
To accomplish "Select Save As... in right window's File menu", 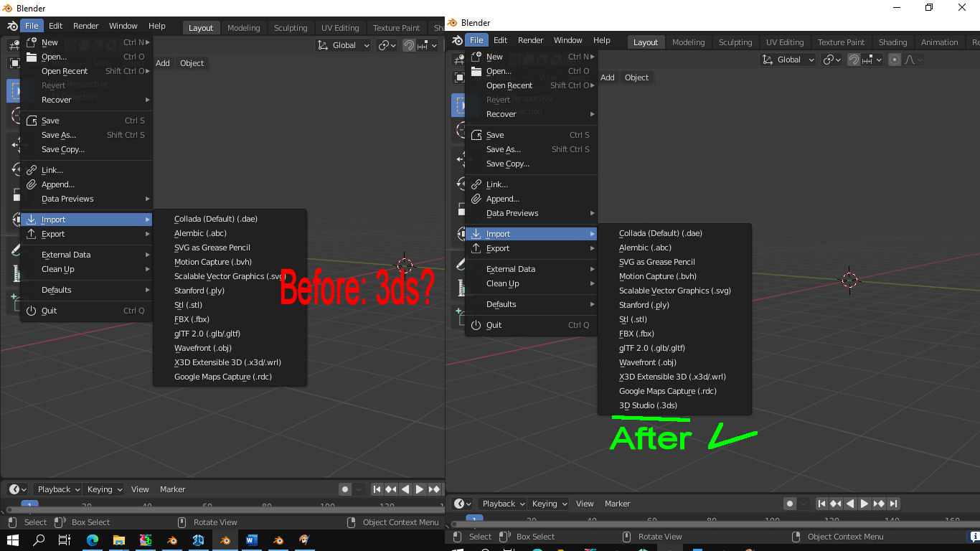I will point(532,149).
